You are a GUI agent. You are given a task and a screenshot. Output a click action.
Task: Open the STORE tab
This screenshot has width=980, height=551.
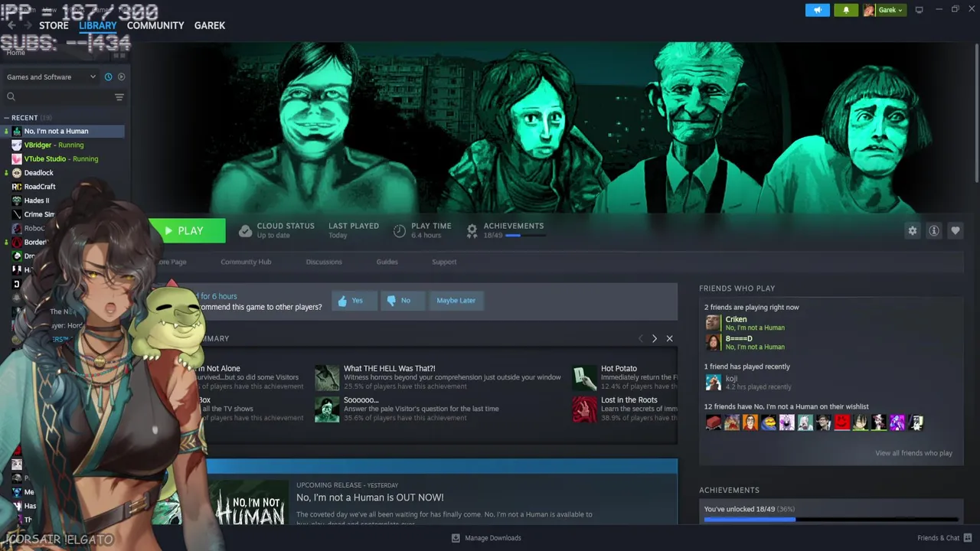tap(54, 25)
